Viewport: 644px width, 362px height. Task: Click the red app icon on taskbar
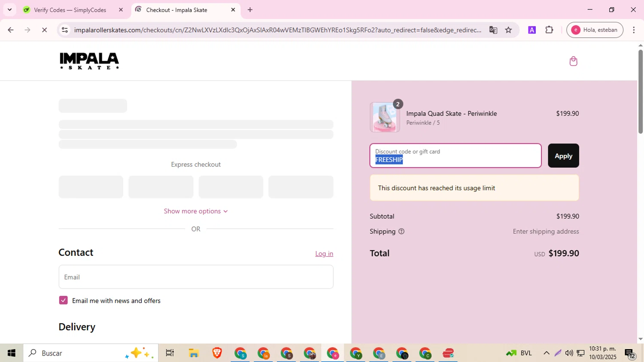[448, 353]
